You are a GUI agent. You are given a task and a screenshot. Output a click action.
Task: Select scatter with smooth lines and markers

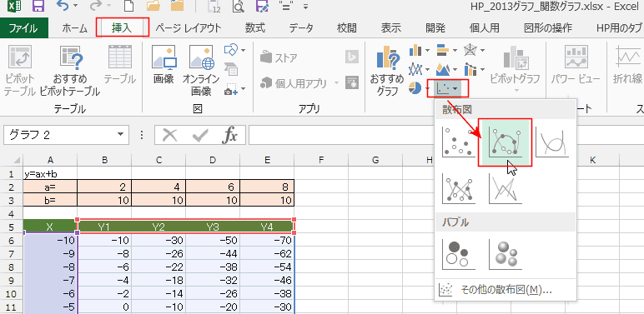click(x=506, y=142)
